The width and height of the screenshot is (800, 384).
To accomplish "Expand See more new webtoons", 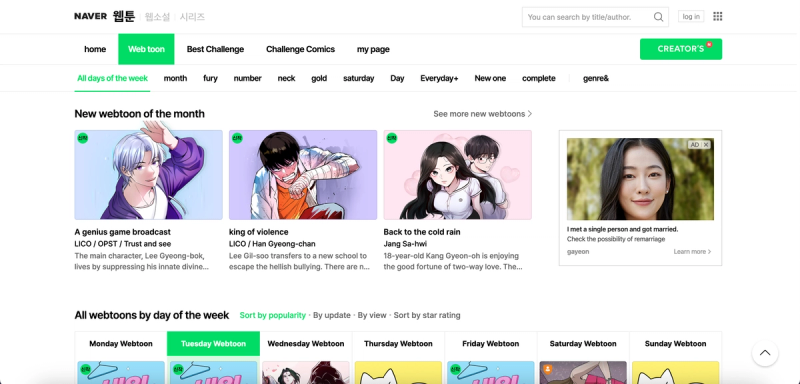I will 483,114.
